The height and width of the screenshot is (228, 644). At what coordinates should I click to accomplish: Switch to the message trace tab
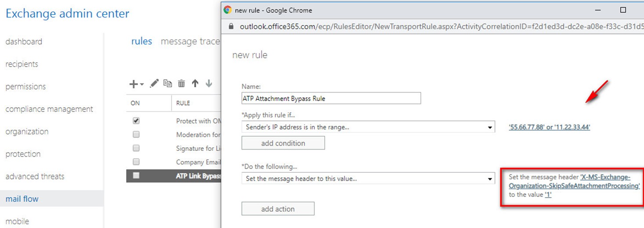pyautogui.click(x=190, y=41)
